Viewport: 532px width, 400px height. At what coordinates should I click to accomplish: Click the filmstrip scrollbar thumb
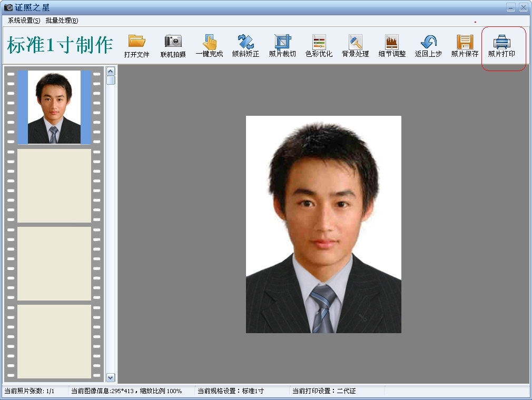111,81
